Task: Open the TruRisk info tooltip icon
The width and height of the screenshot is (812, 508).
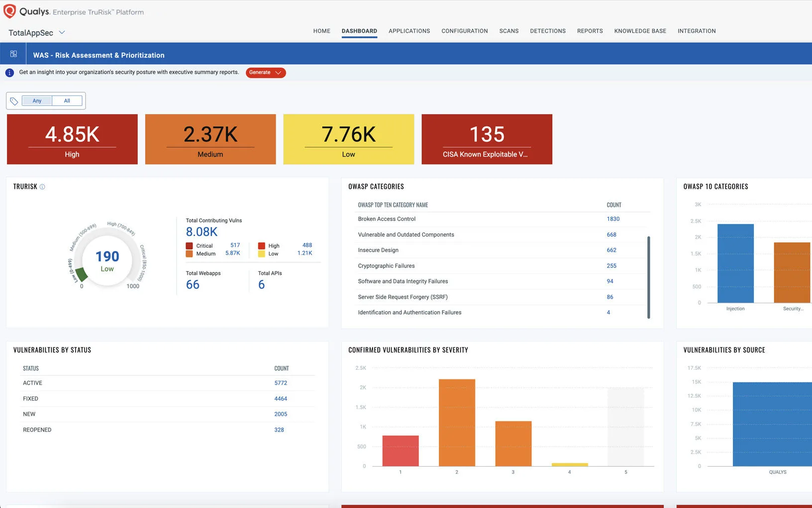Action: point(42,186)
